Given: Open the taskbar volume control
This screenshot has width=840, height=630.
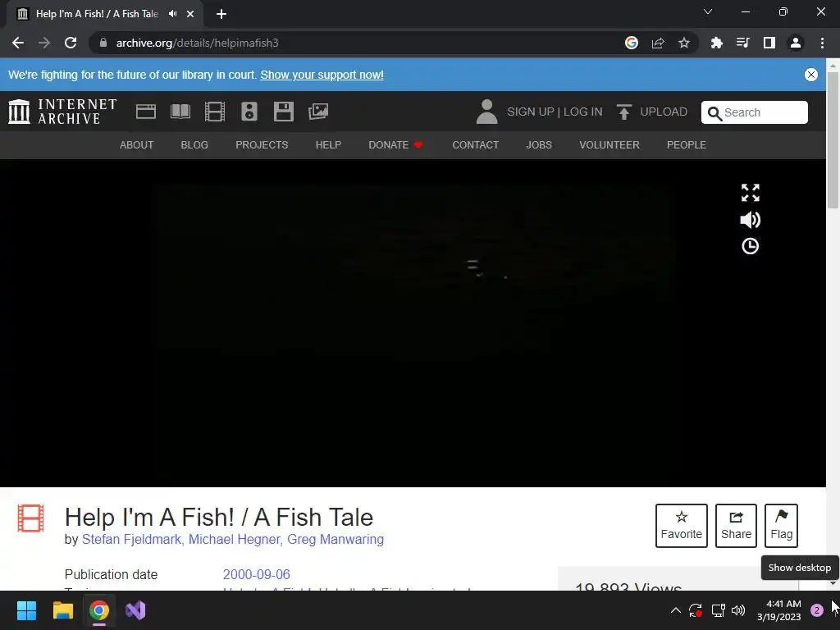Looking at the screenshot, I should (x=738, y=610).
